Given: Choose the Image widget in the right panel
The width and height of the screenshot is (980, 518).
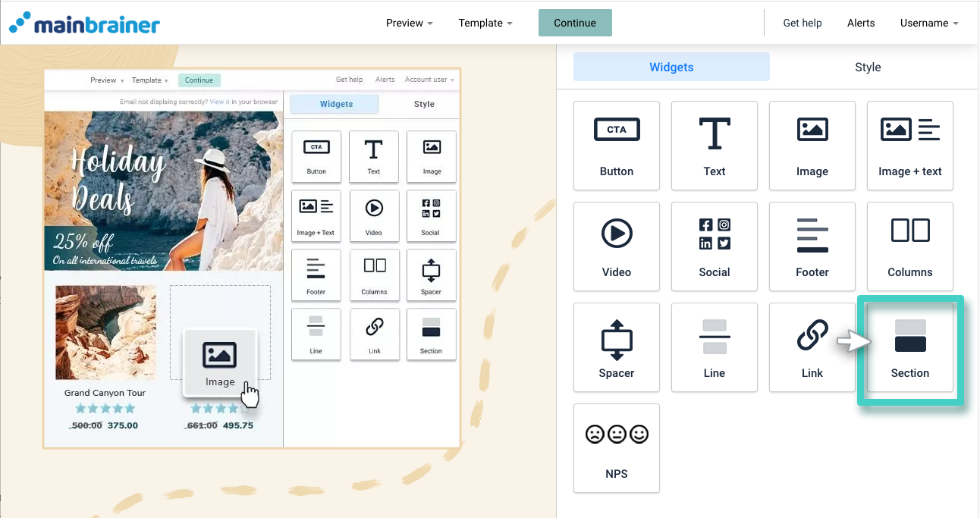Looking at the screenshot, I should [812, 146].
